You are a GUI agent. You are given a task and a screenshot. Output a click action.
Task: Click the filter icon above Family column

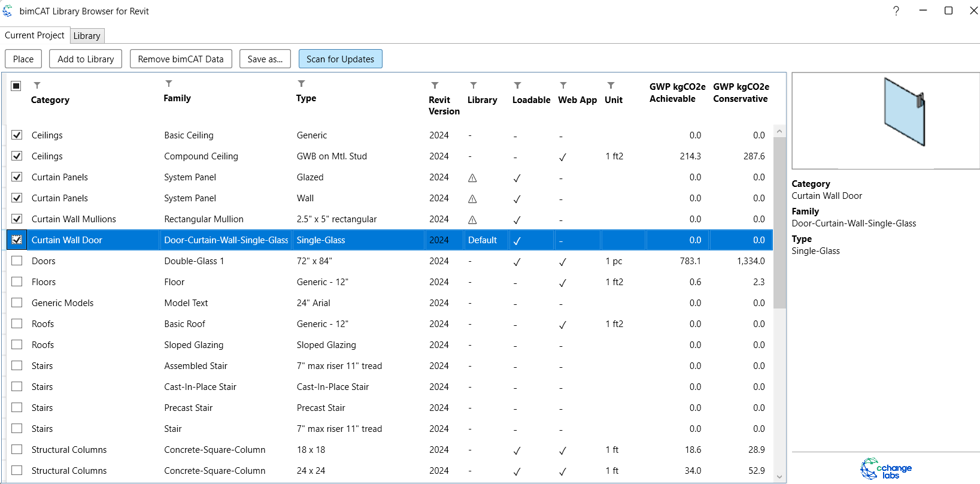coord(169,84)
